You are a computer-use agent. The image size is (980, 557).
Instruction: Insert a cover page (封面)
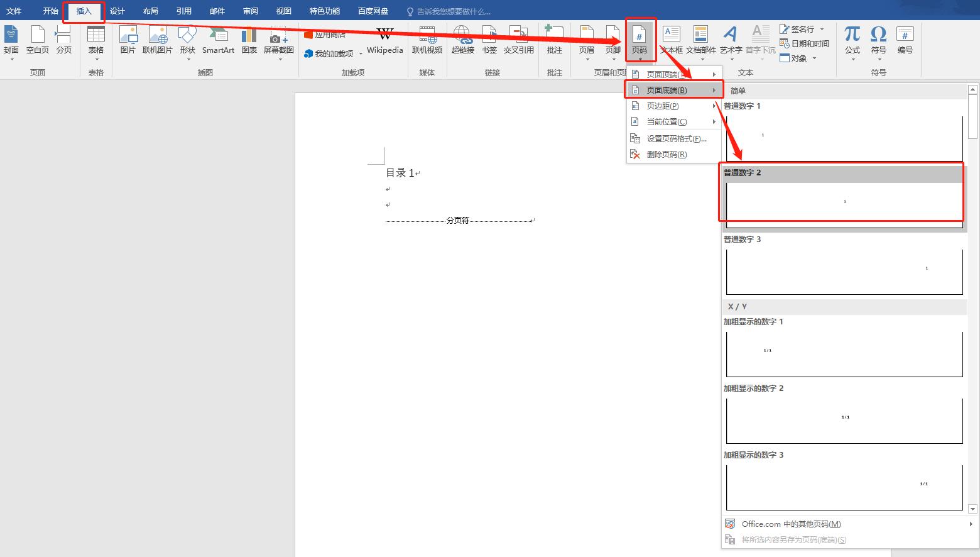tap(11, 41)
